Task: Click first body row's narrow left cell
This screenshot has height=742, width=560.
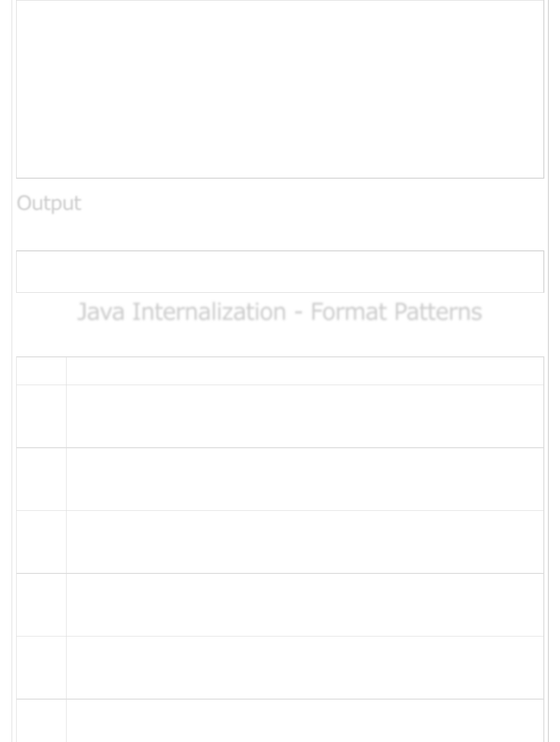Action: 41,416
